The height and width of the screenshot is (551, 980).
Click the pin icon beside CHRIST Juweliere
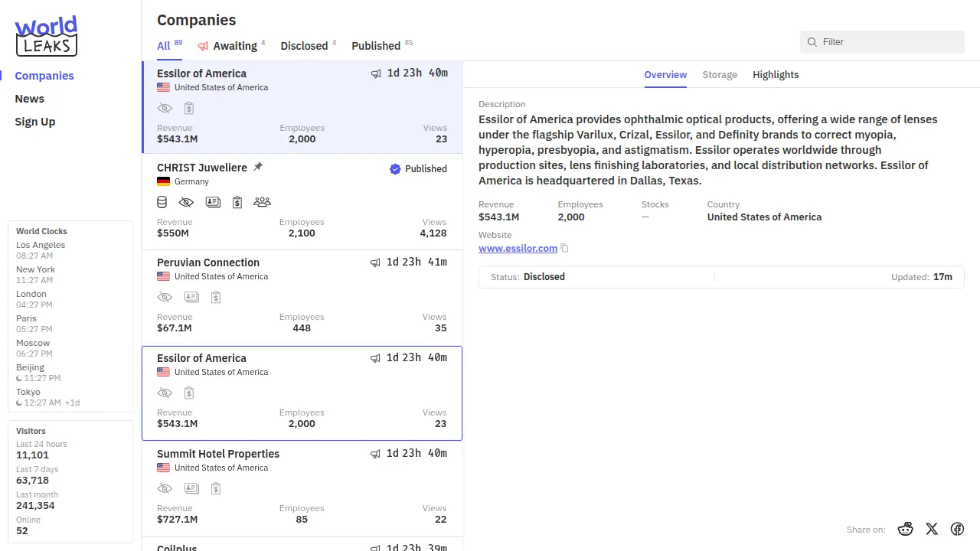click(x=258, y=167)
